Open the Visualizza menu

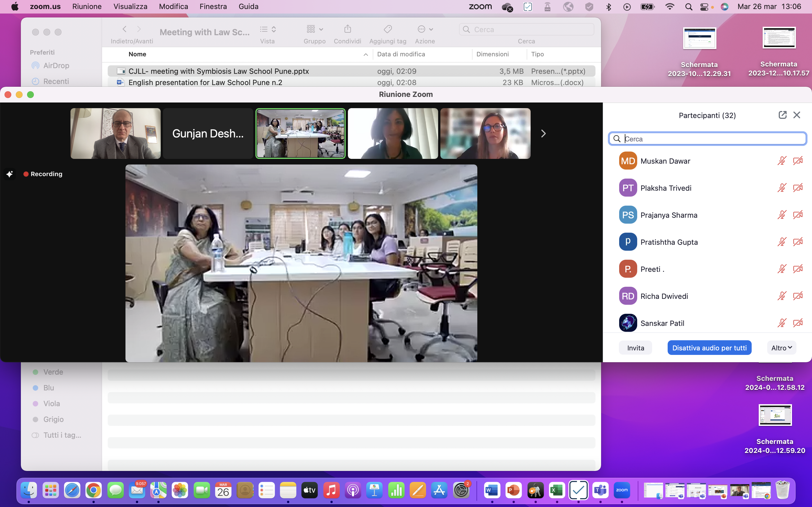pyautogui.click(x=130, y=7)
